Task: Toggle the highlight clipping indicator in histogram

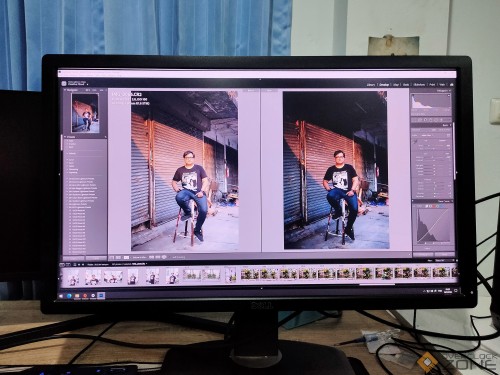Action: click(x=449, y=96)
